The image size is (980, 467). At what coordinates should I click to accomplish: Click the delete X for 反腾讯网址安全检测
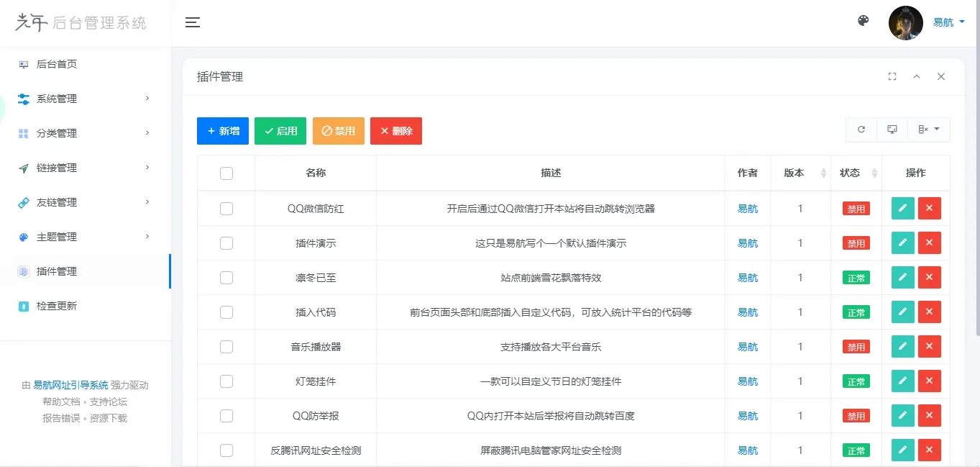point(929,450)
